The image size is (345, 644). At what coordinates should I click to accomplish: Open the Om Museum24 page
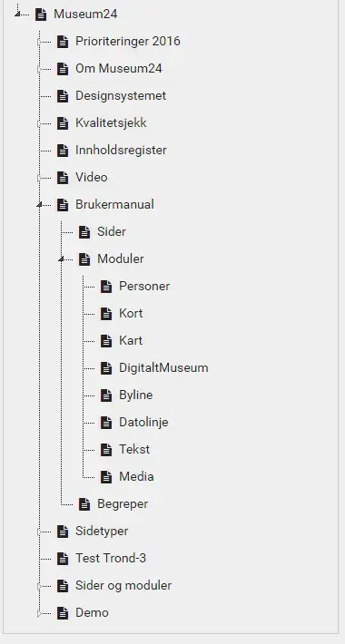tap(118, 69)
